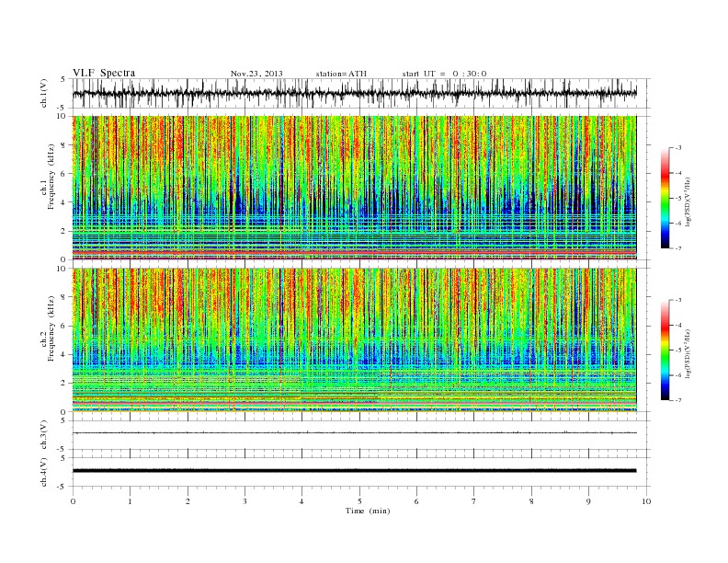
Task: Click the thick ch.4 voltage waveform trace
Action: 354,471
